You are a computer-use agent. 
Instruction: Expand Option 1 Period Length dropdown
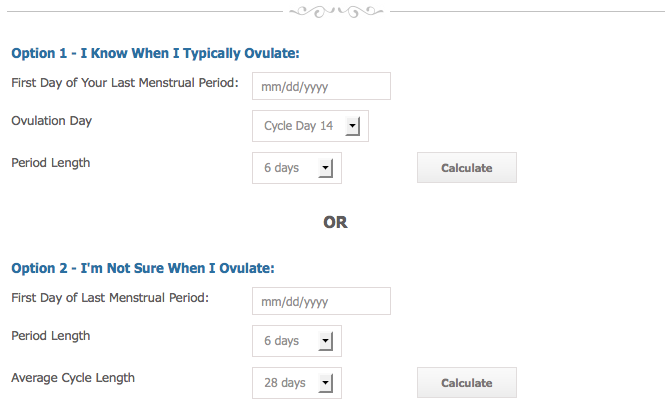point(297,168)
